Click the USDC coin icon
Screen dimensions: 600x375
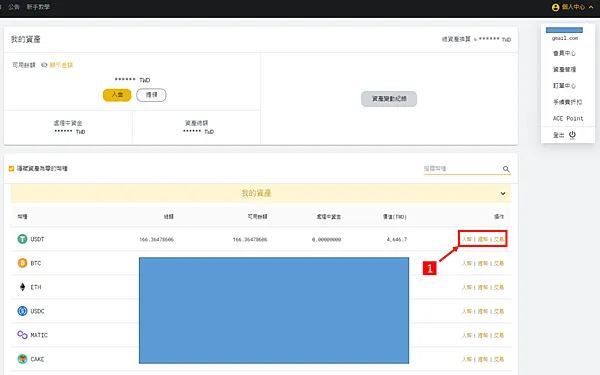pyautogui.click(x=22, y=311)
